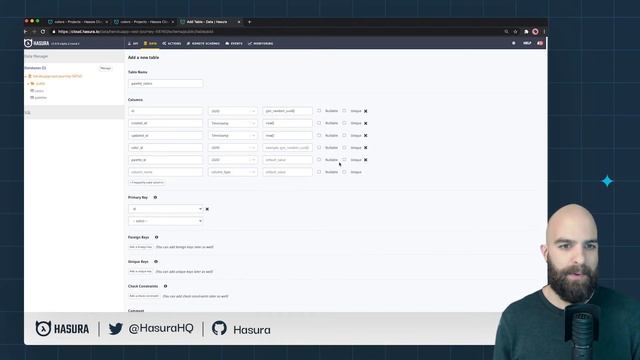Go back with the browser back arrow
The width and height of the screenshot is (640, 360).
pyautogui.click(x=26, y=31)
